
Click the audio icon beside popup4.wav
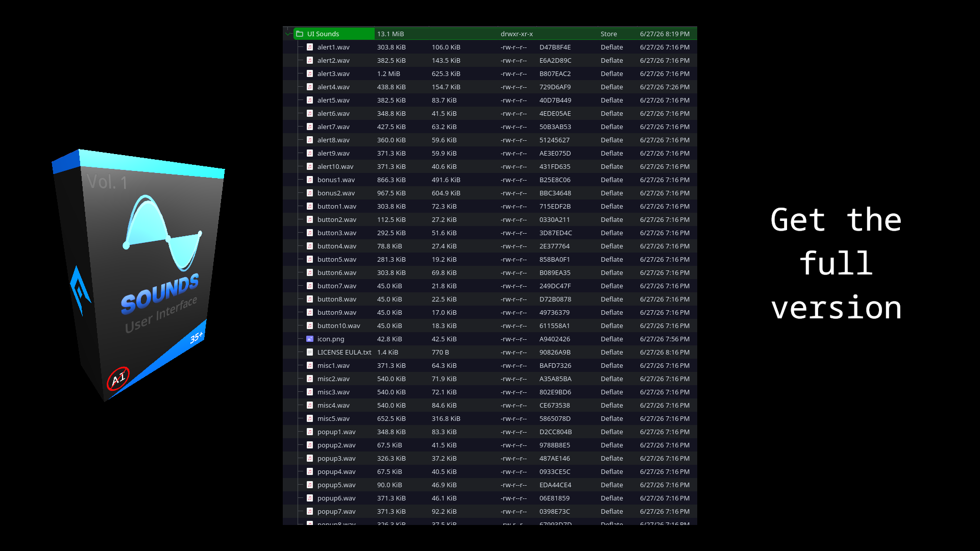click(x=309, y=471)
